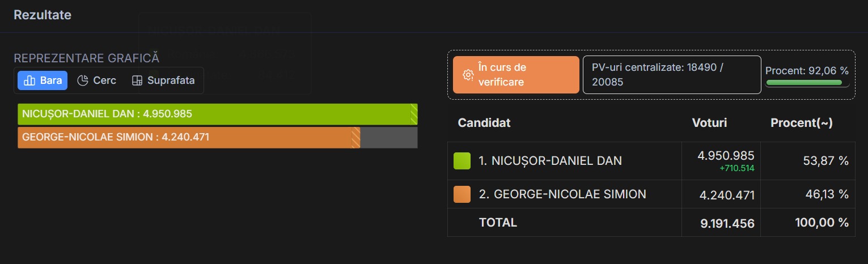Click the green Procent progress bar

[804, 83]
